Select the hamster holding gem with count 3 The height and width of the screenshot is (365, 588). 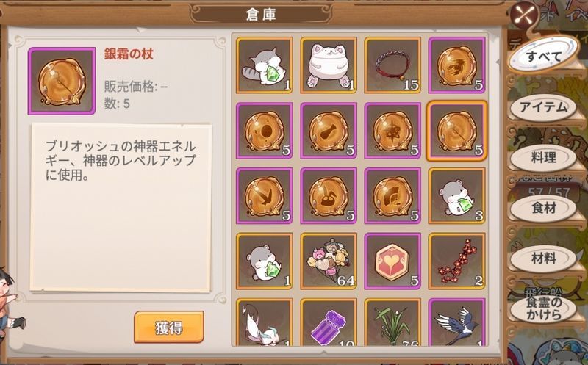click(x=456, y=196)
